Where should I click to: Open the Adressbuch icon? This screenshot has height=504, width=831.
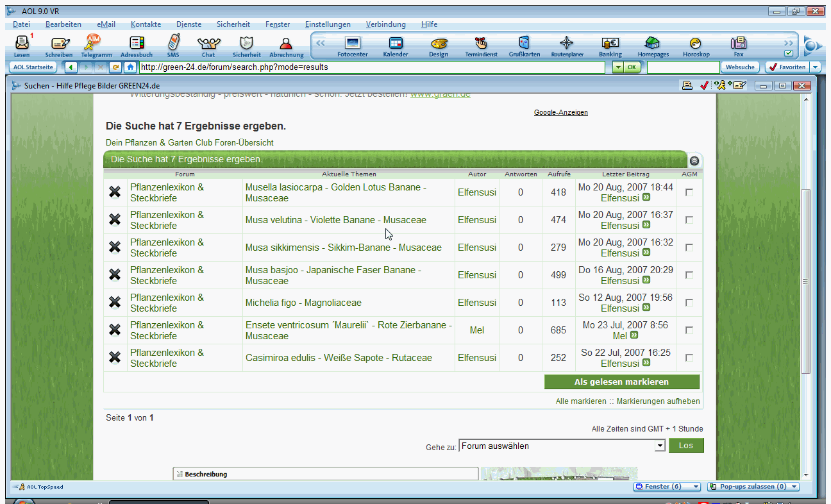tap(136, 44)
